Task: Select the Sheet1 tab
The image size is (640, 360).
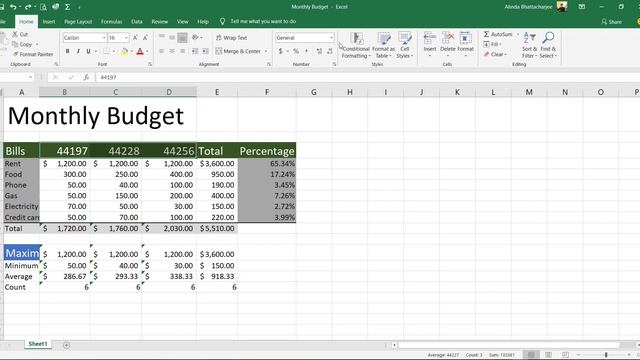Action: (x=38, y=344)
